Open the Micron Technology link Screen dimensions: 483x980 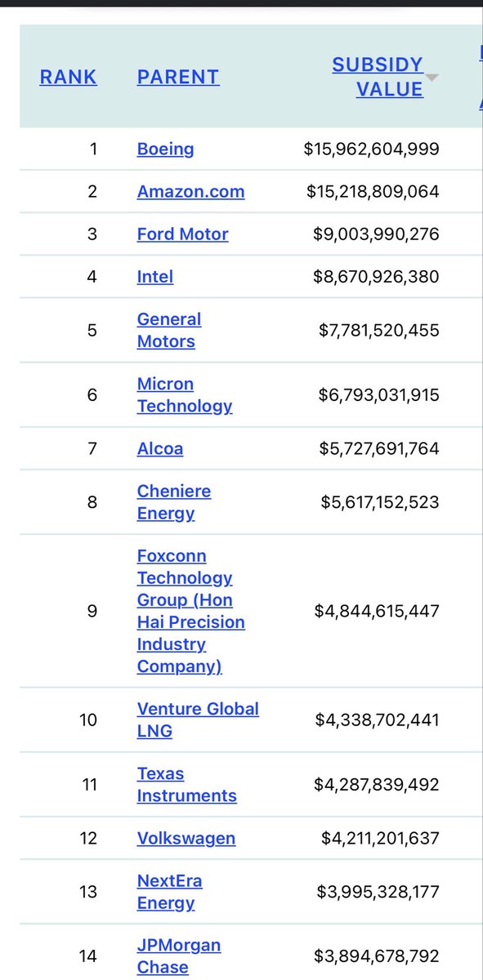(x=185, y=394)
